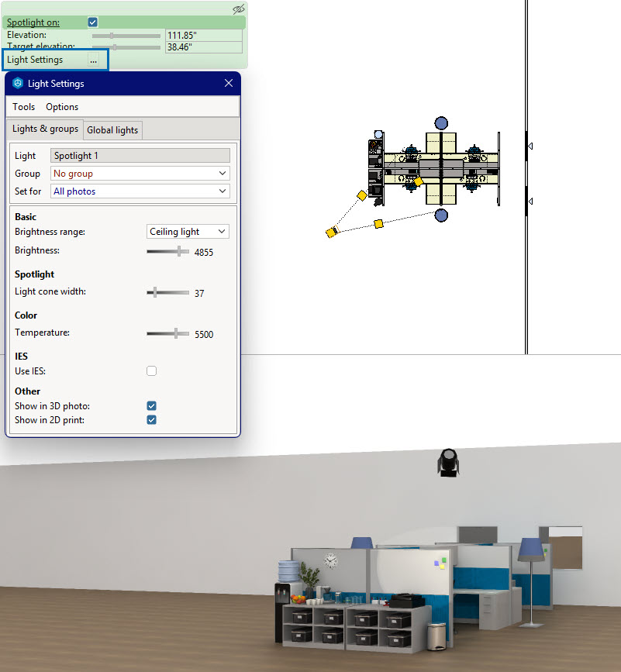Click the Light Settings dialog logo icon
This screenshot has height=672, width=621.
(x=18, y=83)
